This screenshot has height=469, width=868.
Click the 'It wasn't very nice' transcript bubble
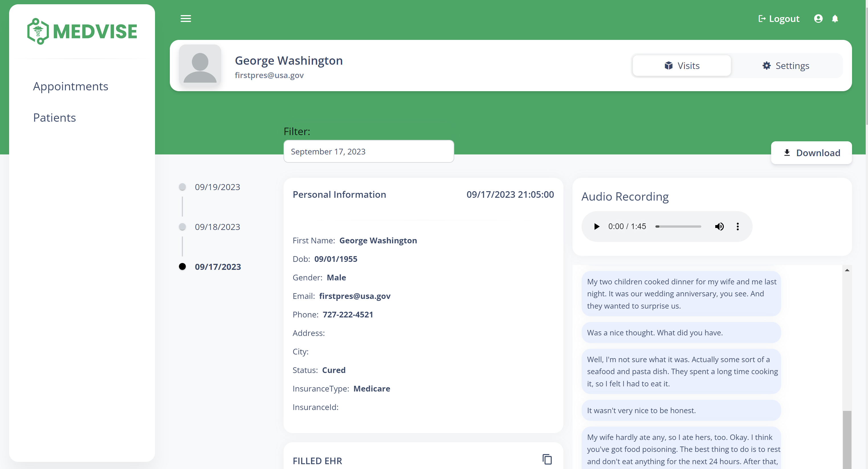(681, 410)
